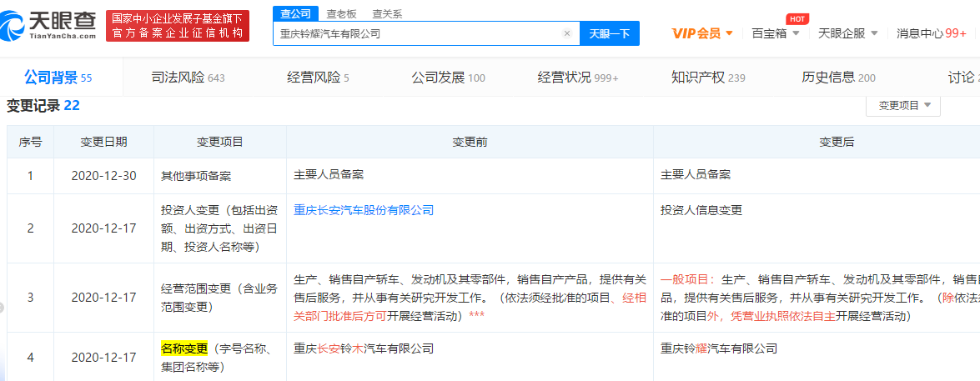Screen dimensions: 980x381
Task: Click the 官方备案企业征信机构 red banner
Action: 178,26
